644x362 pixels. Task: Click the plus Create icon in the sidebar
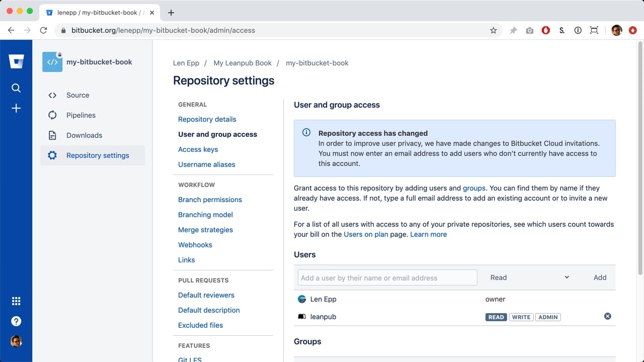16,109
